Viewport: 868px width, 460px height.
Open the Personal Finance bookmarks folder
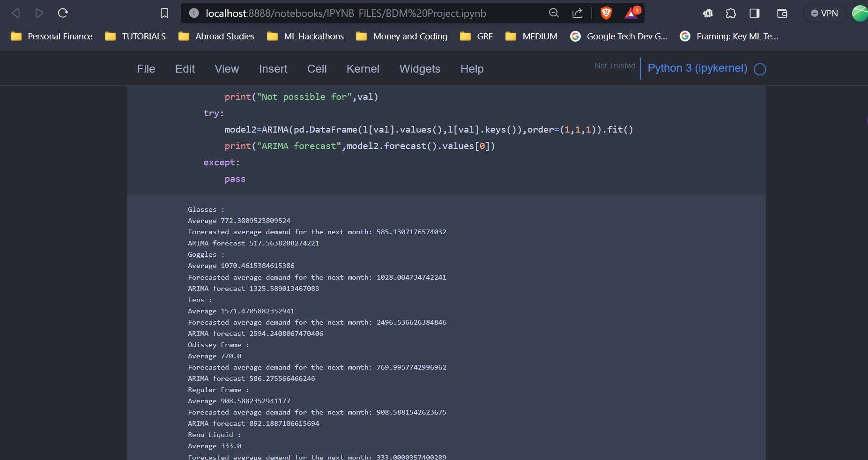(52, 36)
